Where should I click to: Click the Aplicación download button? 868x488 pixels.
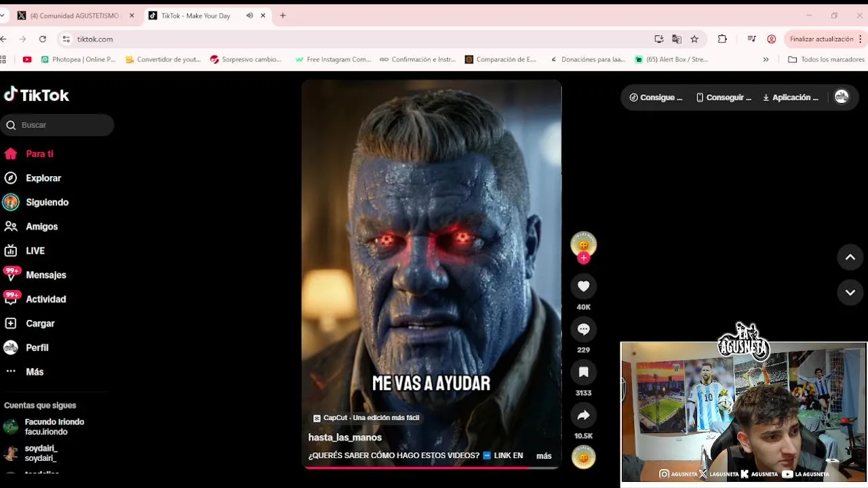pyautogui.click(x=791, y=98)
